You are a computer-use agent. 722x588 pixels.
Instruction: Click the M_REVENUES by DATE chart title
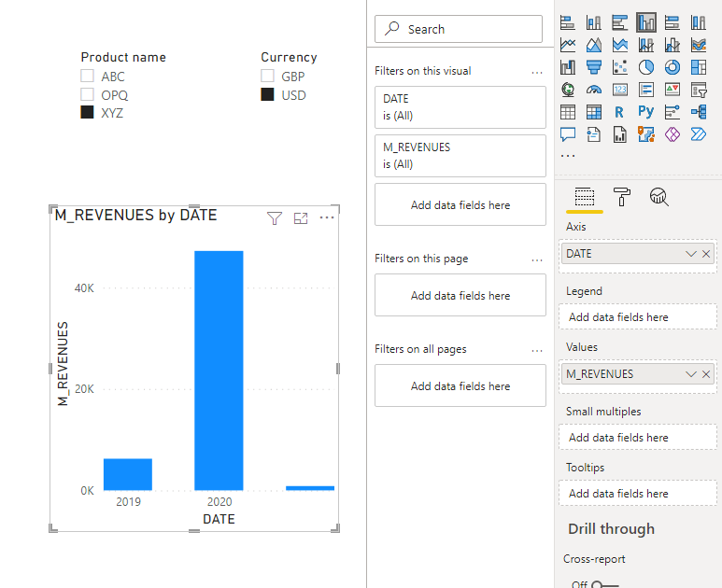pos(135,215)
